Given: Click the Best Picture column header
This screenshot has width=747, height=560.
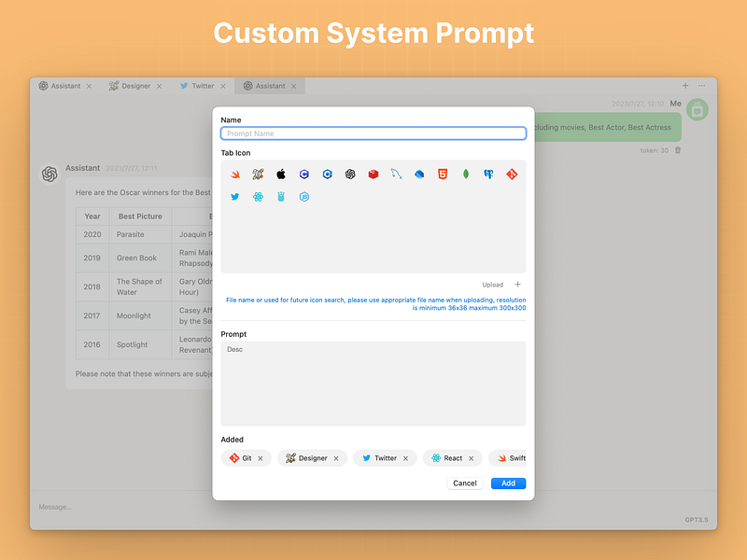Looking at the screenshot, I should tap(140, 217).
